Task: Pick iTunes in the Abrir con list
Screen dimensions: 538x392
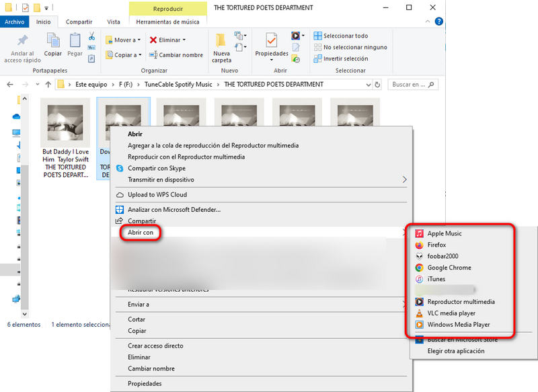Action: (x=436, y=279)
